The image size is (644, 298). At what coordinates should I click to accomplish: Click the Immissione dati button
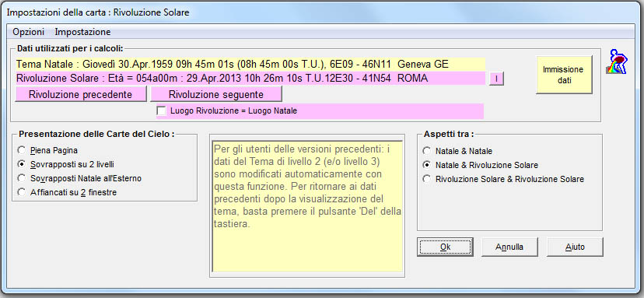tap(564, 75)
